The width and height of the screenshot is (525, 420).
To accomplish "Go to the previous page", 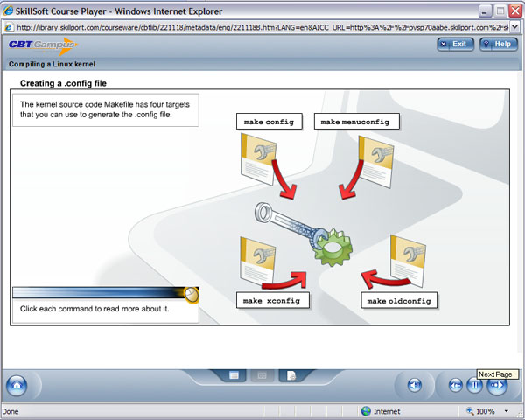I will (x=456, y=385).
